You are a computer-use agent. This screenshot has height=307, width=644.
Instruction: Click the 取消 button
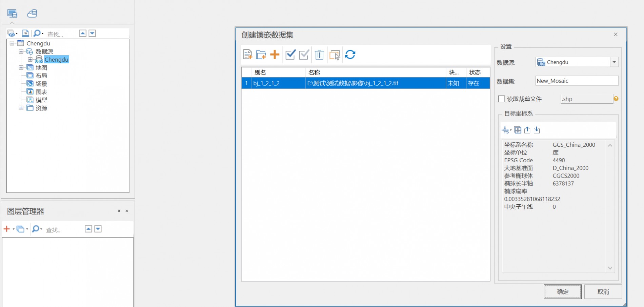coord(603,292)
